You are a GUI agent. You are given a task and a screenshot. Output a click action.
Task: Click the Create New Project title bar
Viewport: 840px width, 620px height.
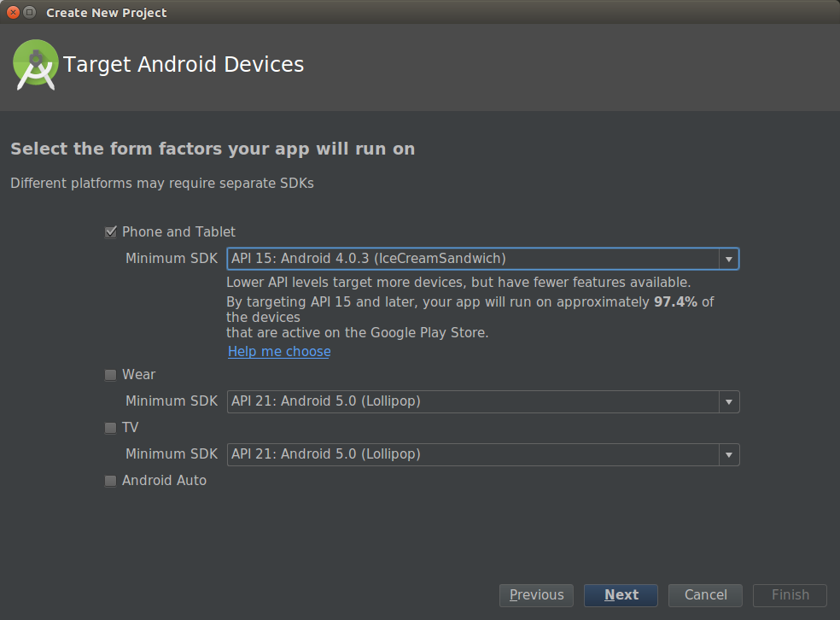(427, 13)
